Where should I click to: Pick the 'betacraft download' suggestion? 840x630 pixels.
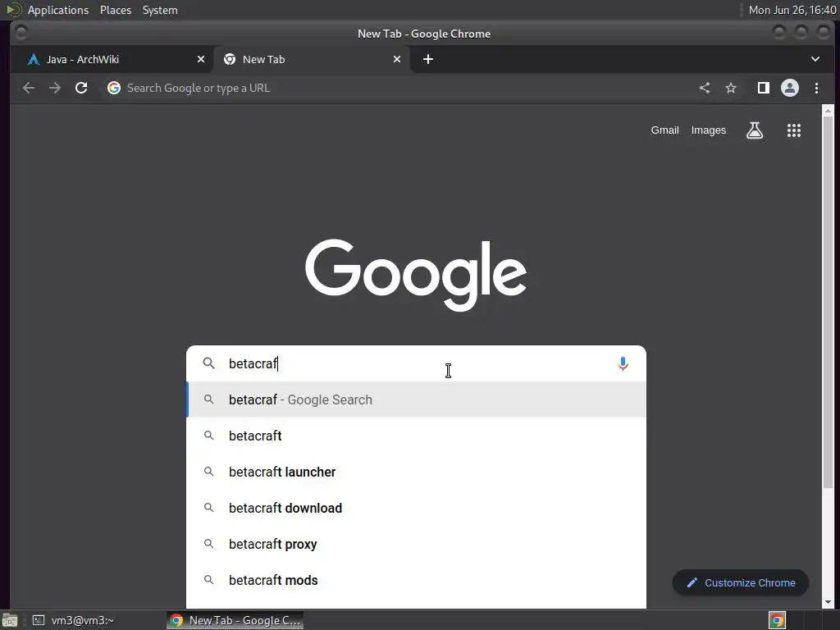point(416,508)
